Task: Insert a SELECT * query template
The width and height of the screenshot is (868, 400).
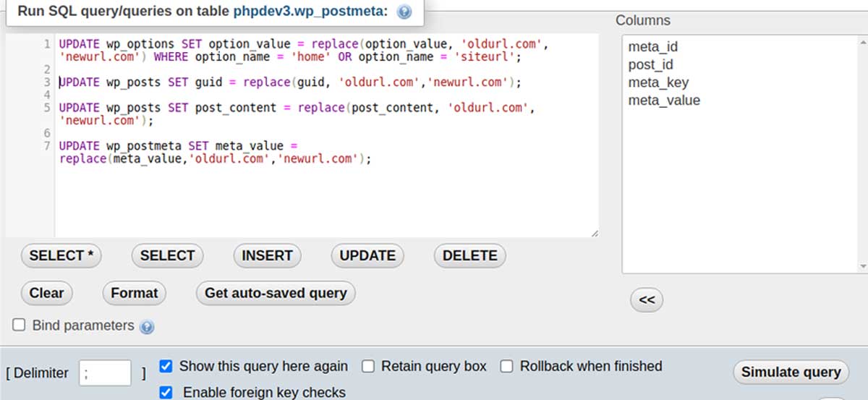Action: 61,255
